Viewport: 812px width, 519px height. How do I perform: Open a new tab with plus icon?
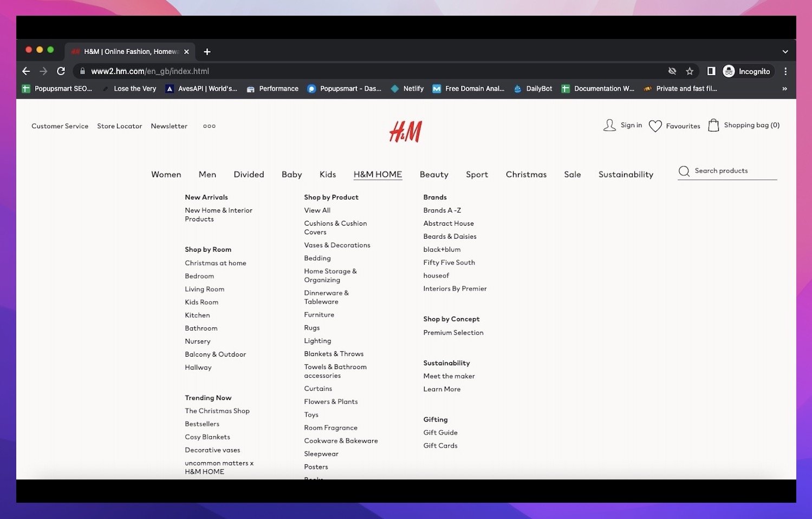[x=207, y=51]
